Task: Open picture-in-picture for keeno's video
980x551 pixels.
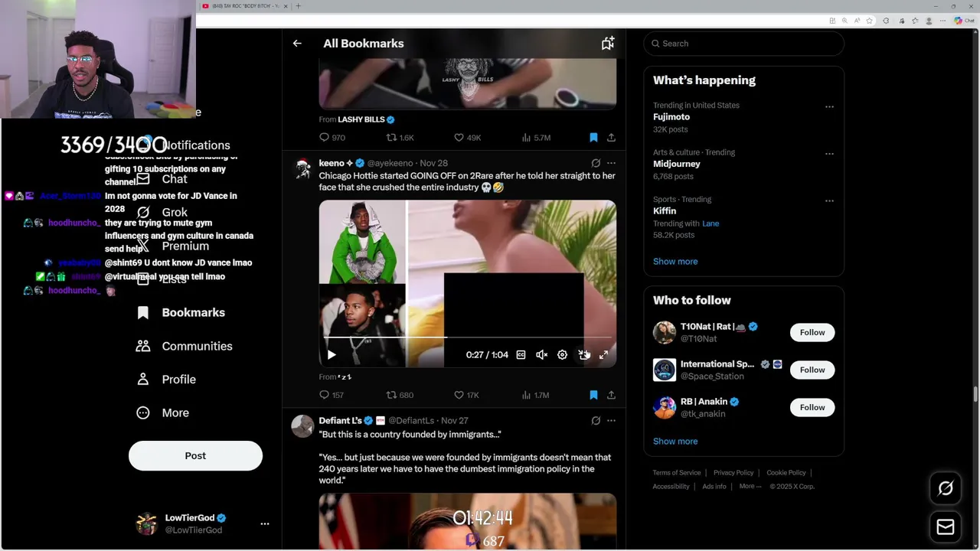Action: [x=583, y=354]
